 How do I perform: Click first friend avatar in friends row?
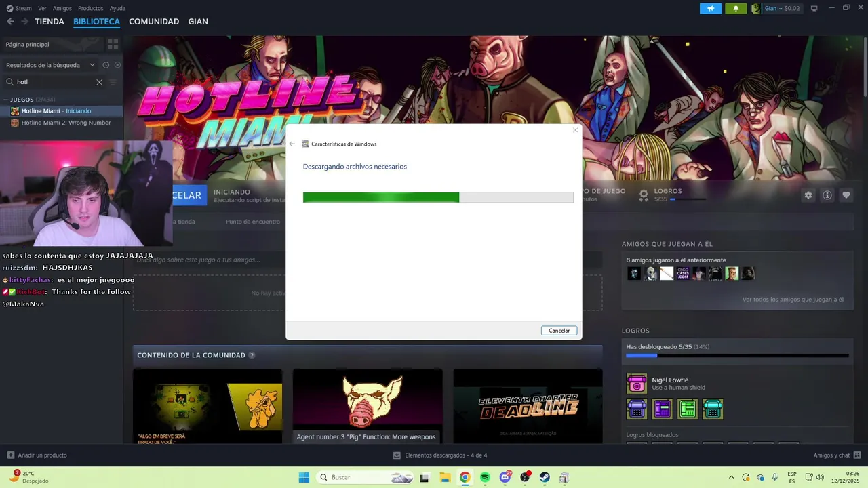[x=634, y=273]
